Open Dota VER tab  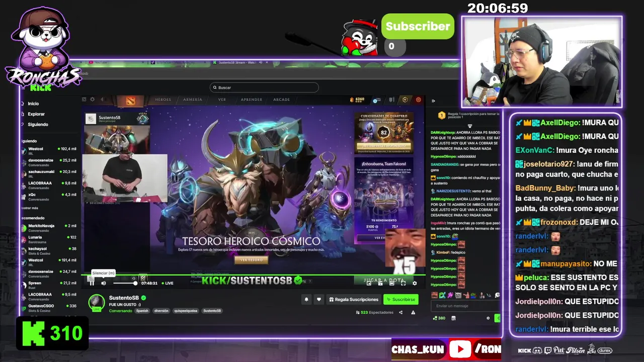point(222,100)
